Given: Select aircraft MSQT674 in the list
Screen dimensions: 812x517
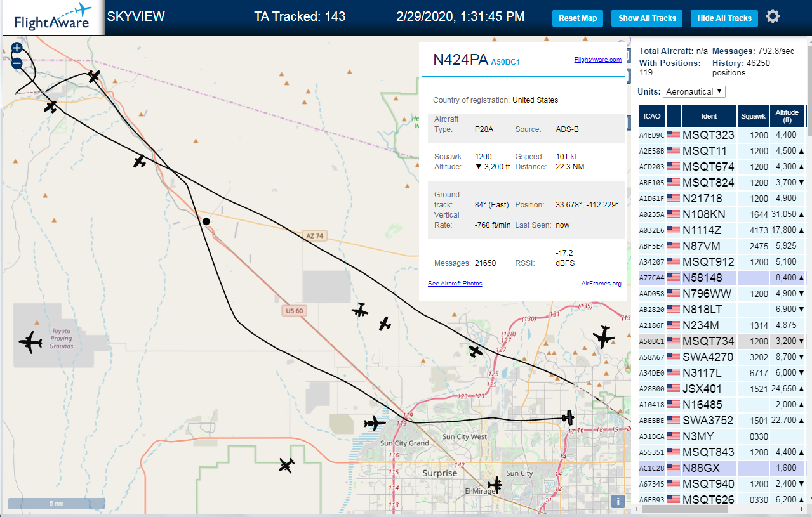Looking at the screenshot, I should [722, 167].
